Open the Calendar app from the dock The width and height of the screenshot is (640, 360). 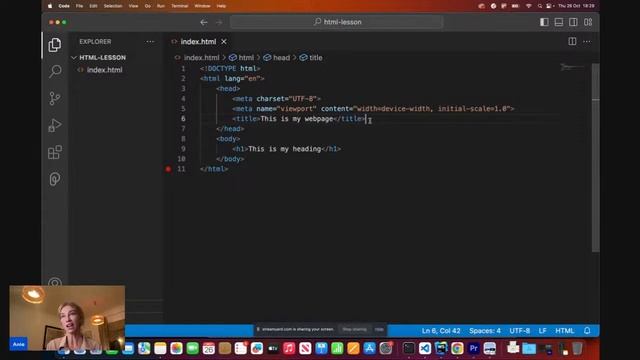point(209,348)
